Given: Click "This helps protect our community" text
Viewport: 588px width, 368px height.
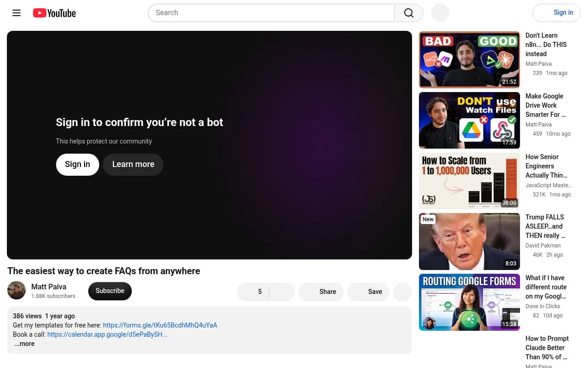Looking at the screenshot, I should pyautogui.click(x=104, y=141).
